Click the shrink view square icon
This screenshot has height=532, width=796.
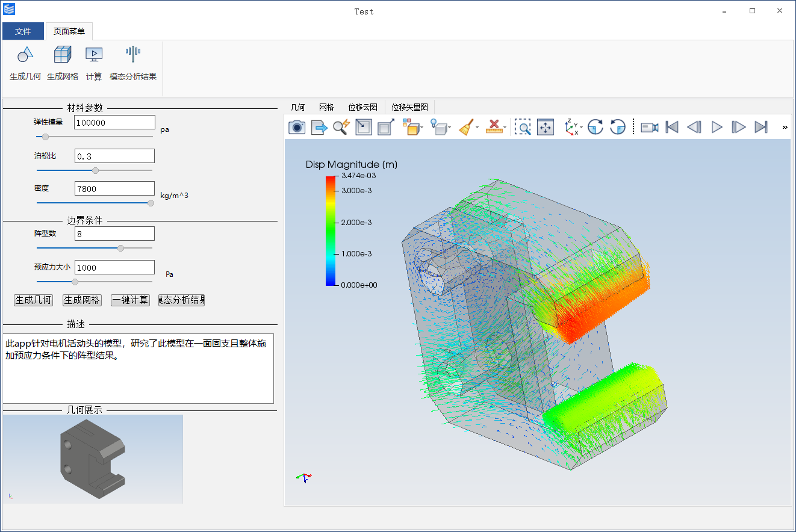364,127
